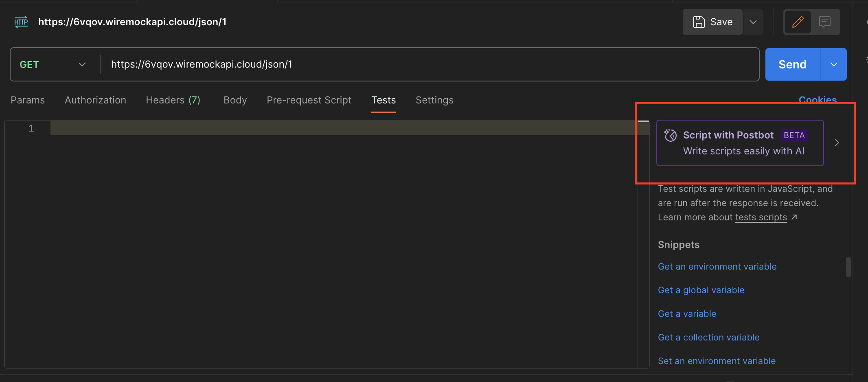Click the pencil edit mode icon
This screenshot has width=868, height=382.
798,22
